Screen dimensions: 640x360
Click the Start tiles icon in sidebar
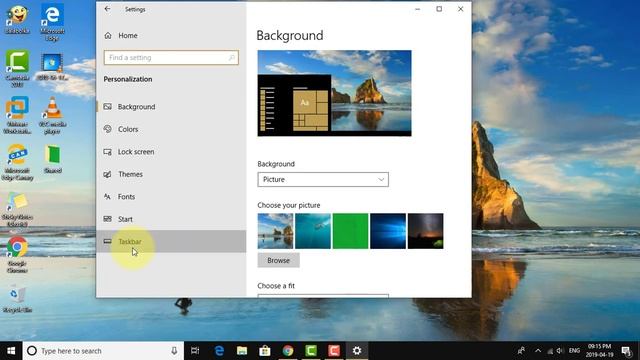(x=107, y=219)
